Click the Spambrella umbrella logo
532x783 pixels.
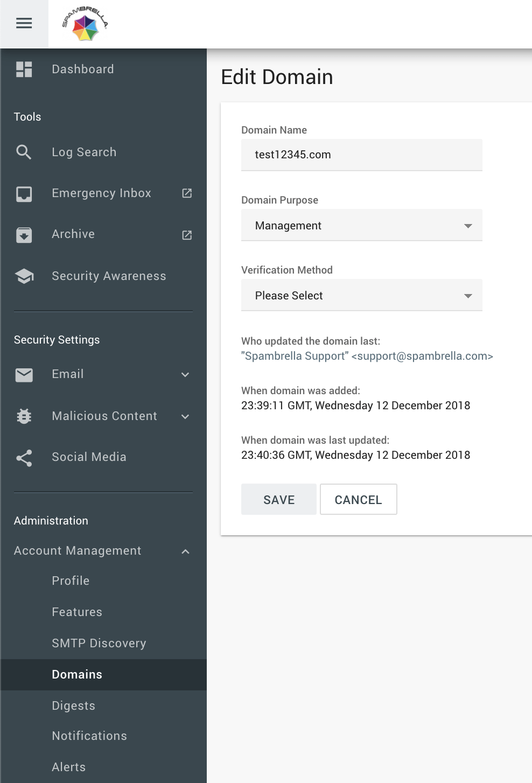85,24
